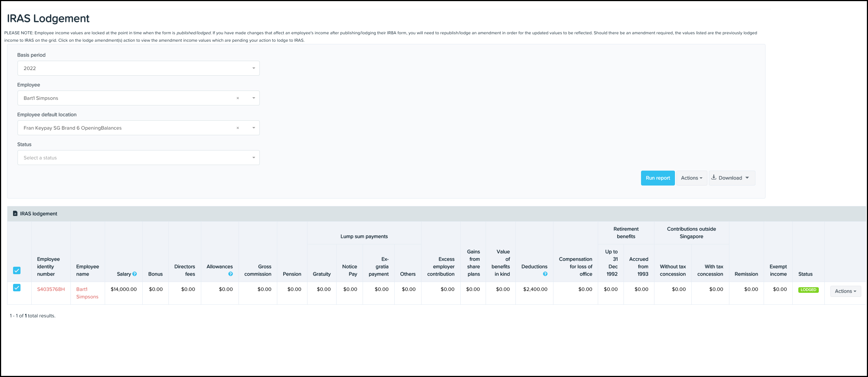Open the Actions menu beside Run report

click(x=691, y=178)
